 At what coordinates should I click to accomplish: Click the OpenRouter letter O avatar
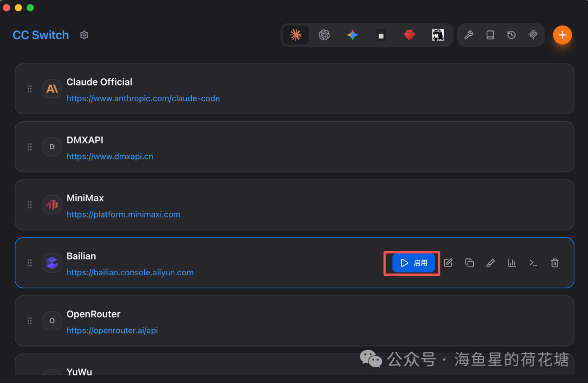coord(52,321)
